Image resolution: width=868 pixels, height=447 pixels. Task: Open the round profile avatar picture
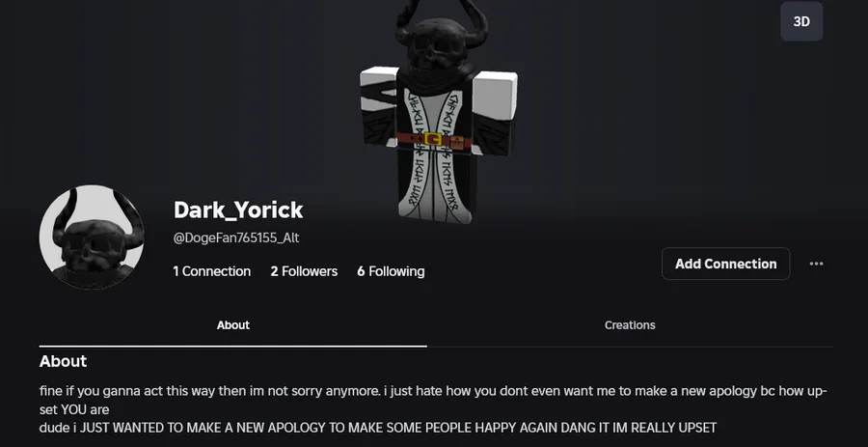coord(92,237)
